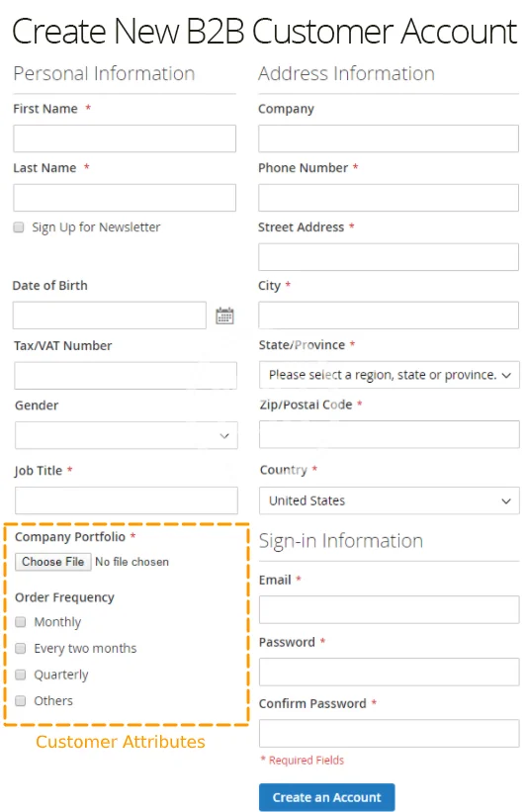The image size is (526, 812).
Task: Focus the Street Address field
Action: tap(389, 257)
